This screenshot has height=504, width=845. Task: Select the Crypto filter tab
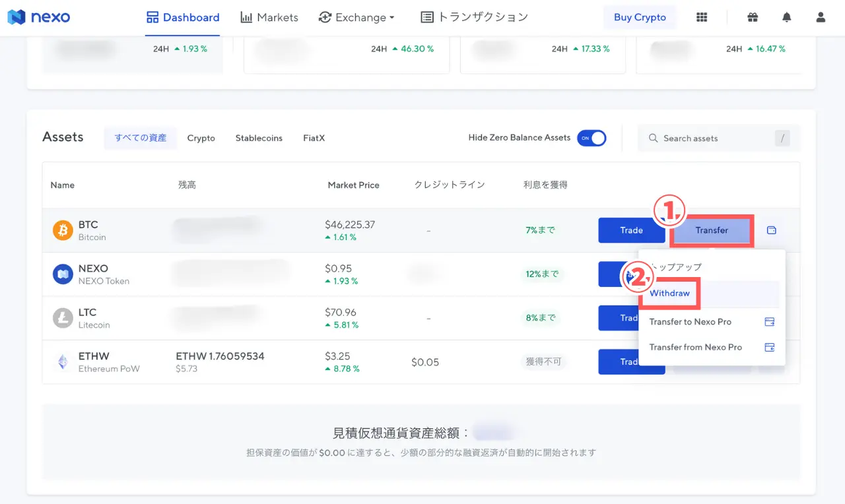point(201,138)
